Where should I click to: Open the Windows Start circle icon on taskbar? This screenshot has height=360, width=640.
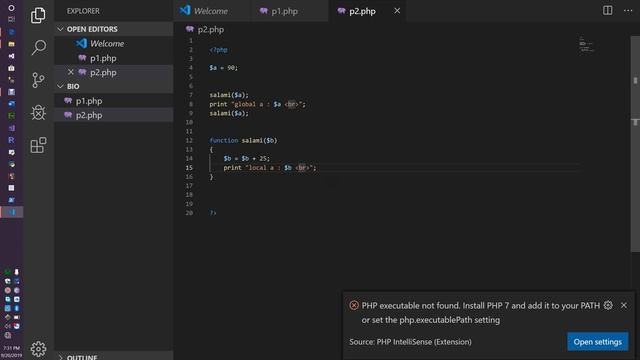(x=11, y=8)
